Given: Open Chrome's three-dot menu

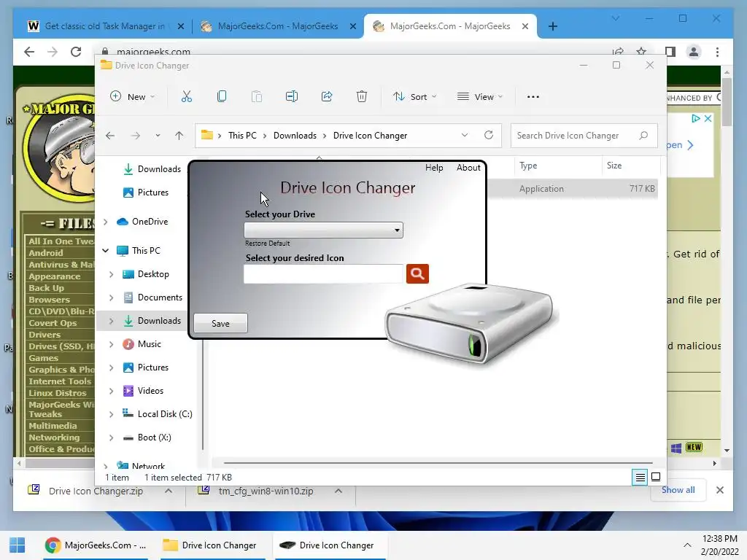Looking at the screenshot, I should (718, 52).
